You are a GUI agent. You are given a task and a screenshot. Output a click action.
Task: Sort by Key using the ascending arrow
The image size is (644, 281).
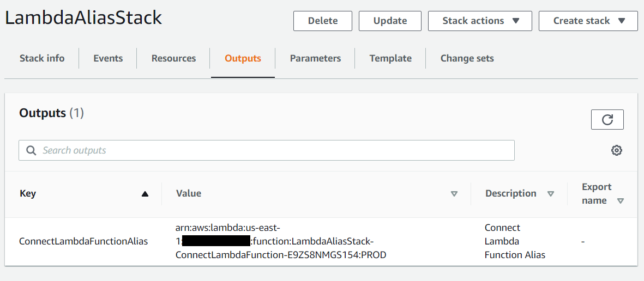(145, 194)
